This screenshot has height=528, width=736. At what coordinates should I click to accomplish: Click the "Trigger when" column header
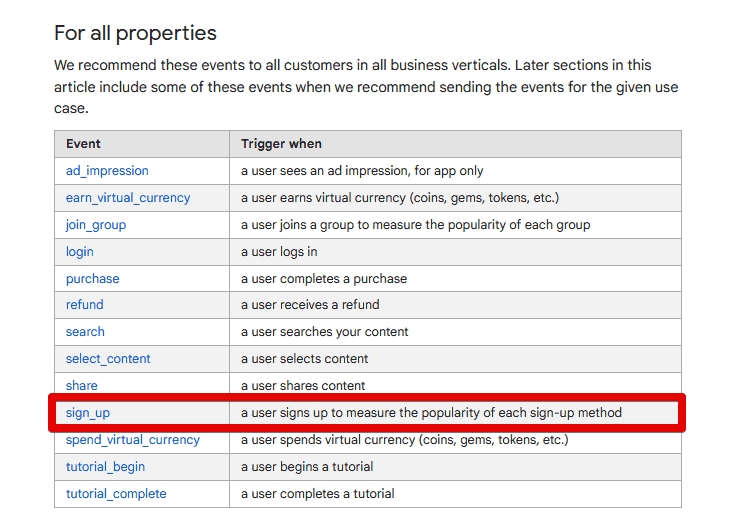tap(281, 144)
